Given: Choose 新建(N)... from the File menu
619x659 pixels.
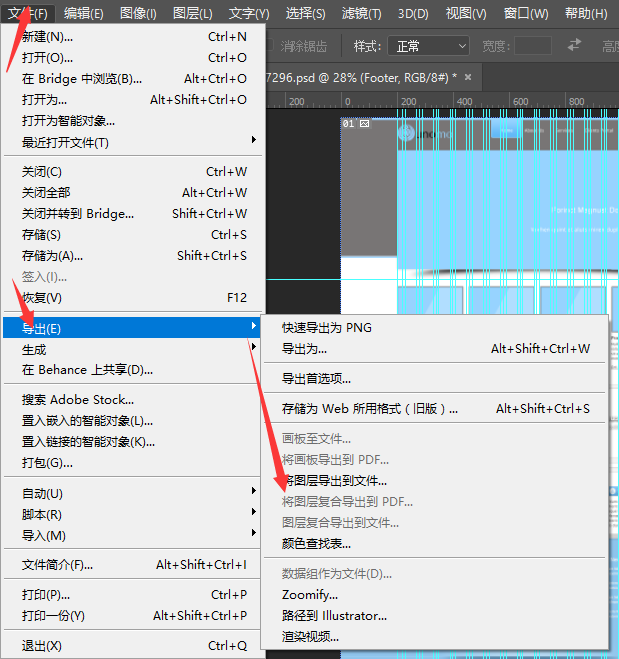Looking at the screenshot, I should point(134,37).
